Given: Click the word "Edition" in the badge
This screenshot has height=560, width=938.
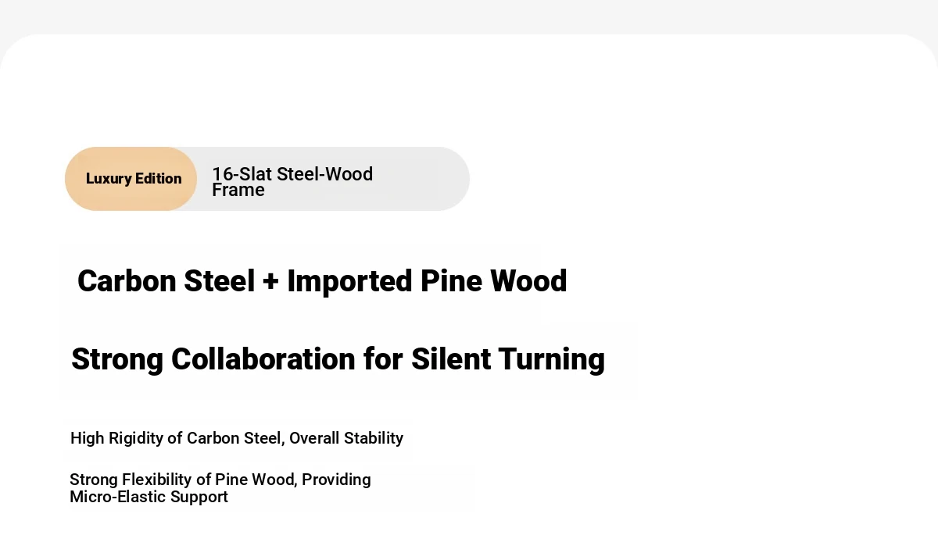Looking at the screenshot, I should (158, 179).
